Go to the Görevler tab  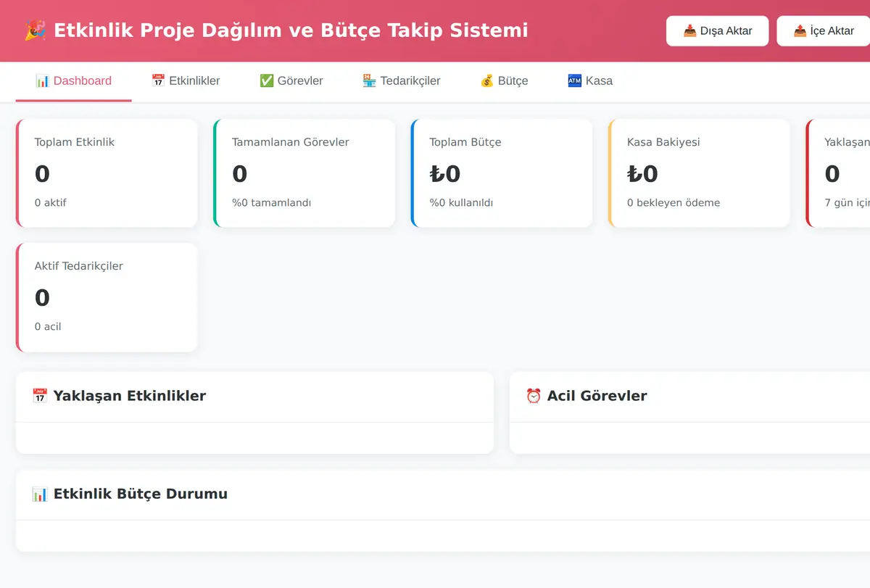[291, 81]
